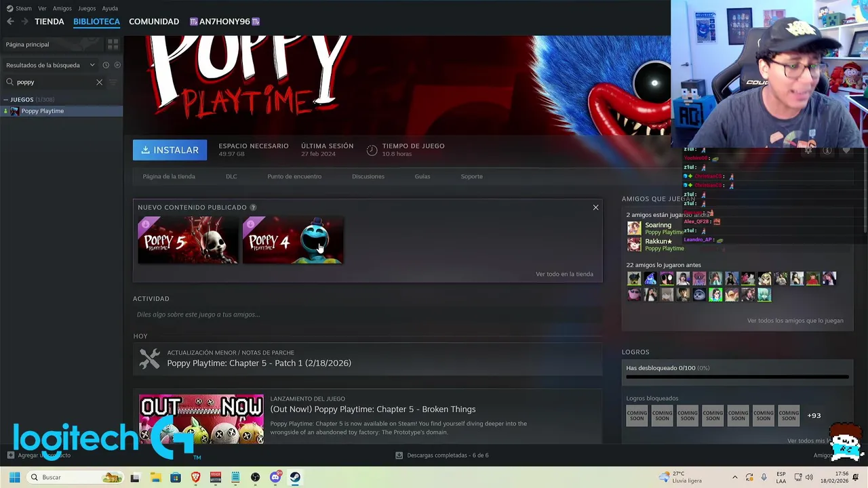
Task: Click first locked Coming Soon achievement
Action: point(637,415)
